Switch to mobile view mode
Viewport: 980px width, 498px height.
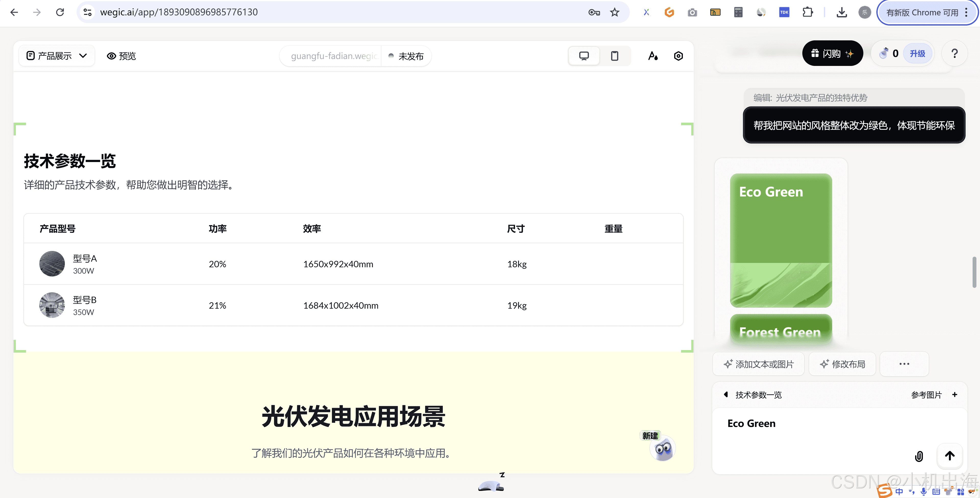tap(614, 56)
